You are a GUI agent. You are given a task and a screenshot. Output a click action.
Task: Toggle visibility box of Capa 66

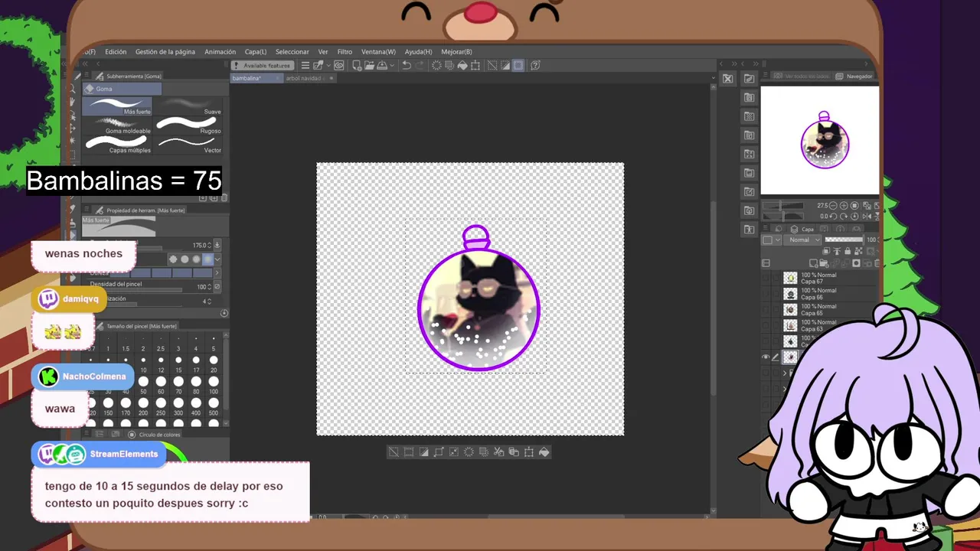pyautogui.click(x=766, y=294)
